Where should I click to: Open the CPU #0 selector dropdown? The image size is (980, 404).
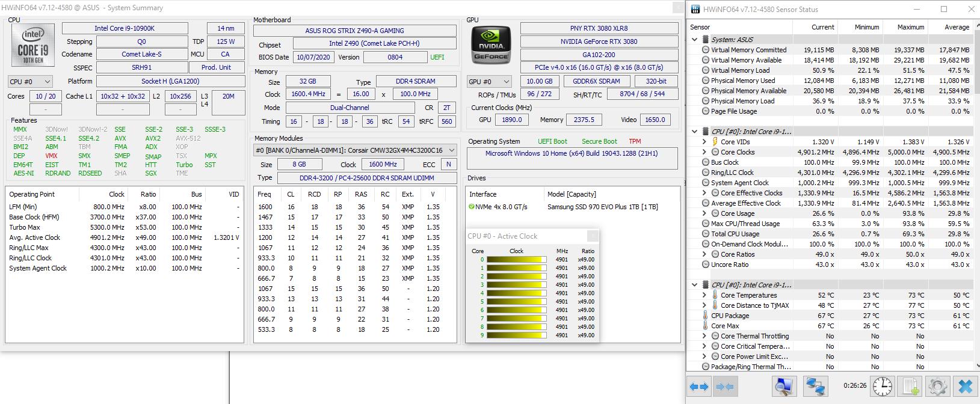(30, 81)
